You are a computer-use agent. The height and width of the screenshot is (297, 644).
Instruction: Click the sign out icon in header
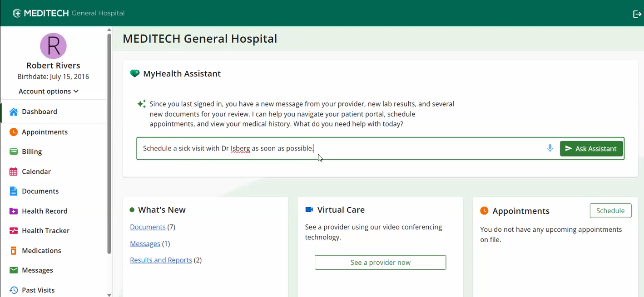637,14
